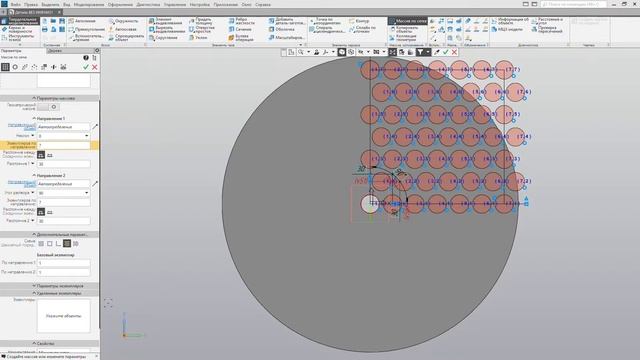Click the Контур sketch tool
Viewport: 640px width, 360px height.
pyautogui.click(x=359, y=21)
